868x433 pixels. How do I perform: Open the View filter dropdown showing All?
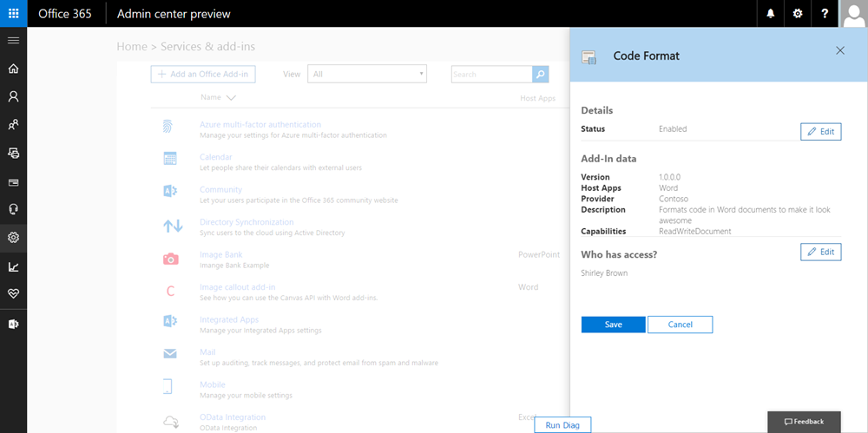coord(367,75)
